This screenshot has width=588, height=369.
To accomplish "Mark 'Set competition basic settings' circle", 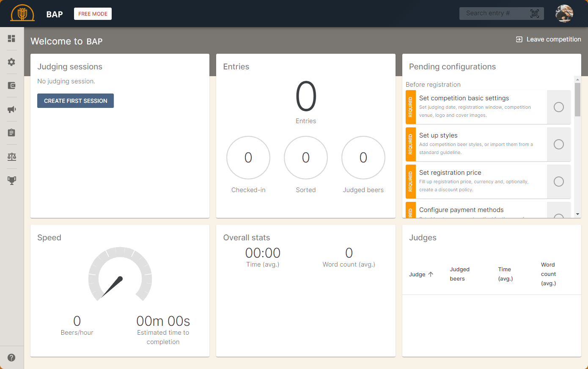I will [x=558, y=107].
